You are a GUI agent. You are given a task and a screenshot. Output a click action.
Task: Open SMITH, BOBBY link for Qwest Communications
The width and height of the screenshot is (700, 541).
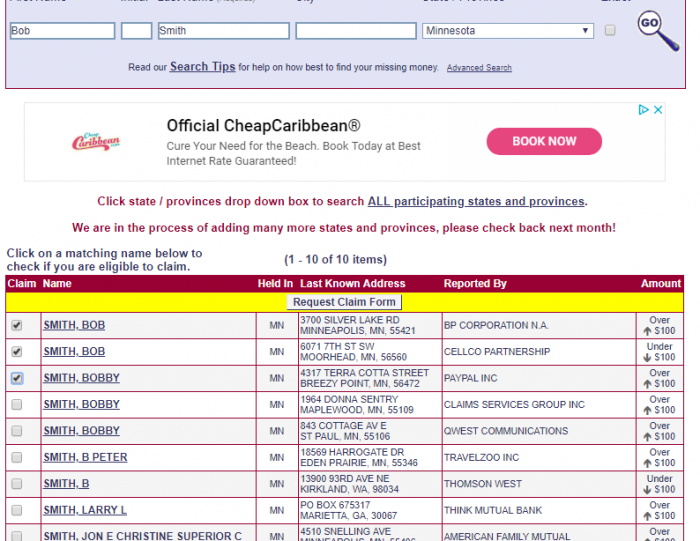point(82,431)
